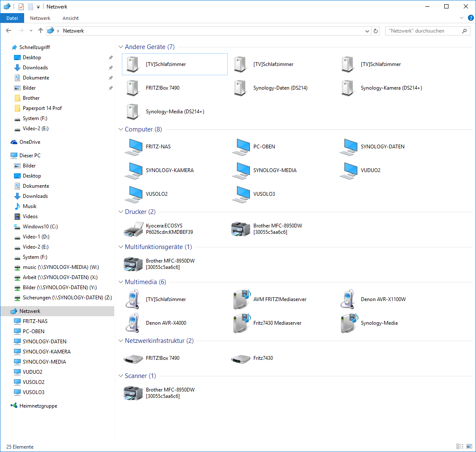476x452 pixels.
Task: Collapse the Computer group
Action: click(x=121, y=129)
